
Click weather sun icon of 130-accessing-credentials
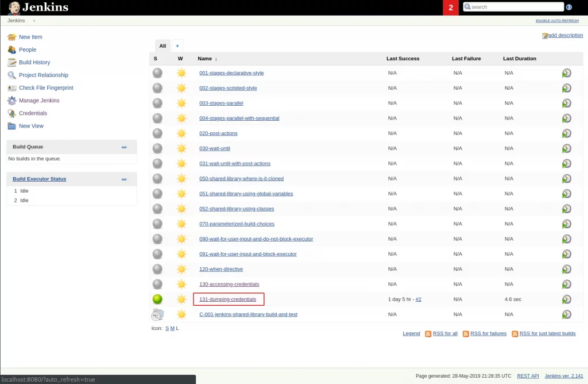[x=181, y=284]
